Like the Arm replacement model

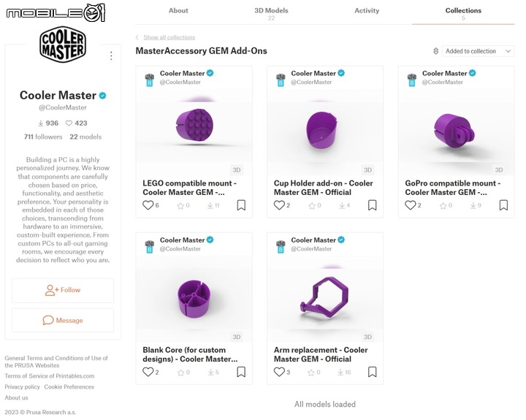[279, 372]
